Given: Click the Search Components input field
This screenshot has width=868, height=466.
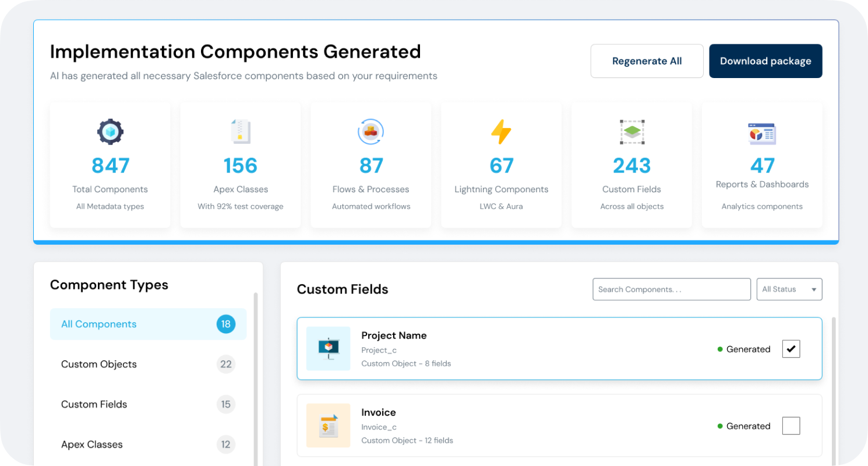Looking at the screenshot, I should tap(671, 290).
